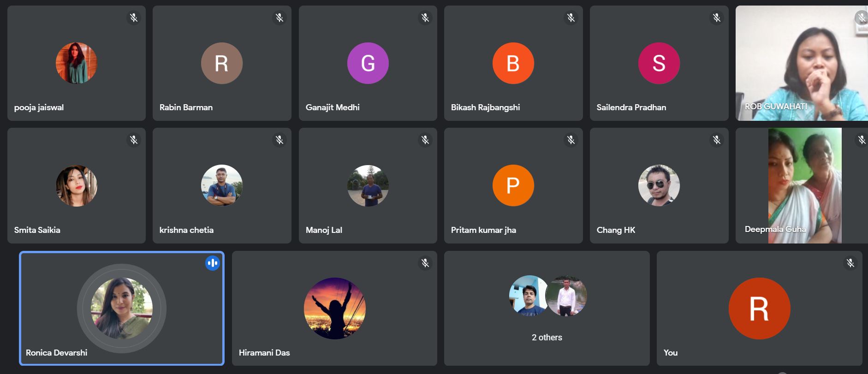This screenshot has height=374, width=868.
Task: Select Deepmala Guha video feed
Action: click(x=802, y=185)
